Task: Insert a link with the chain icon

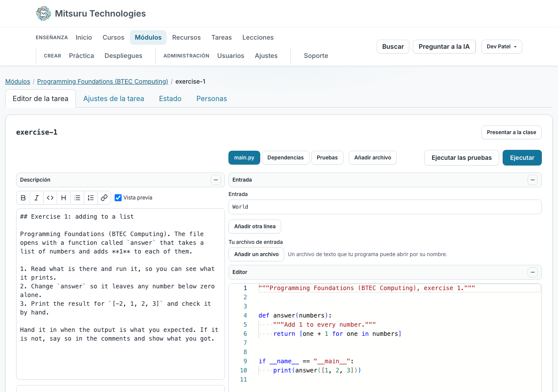Action: pos(104,198)
